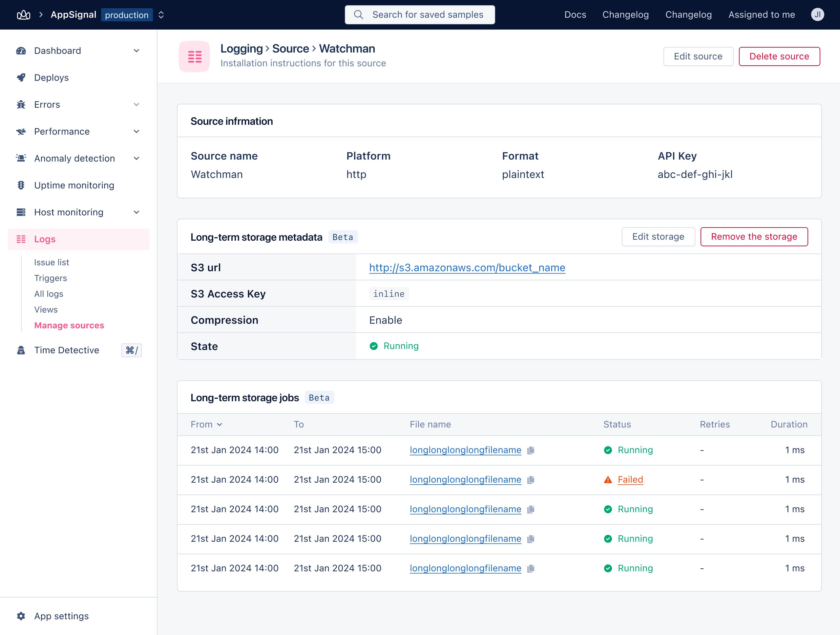840x635 pixels.
Task: Expand the Errors submenu chevron
Action: 137,104
